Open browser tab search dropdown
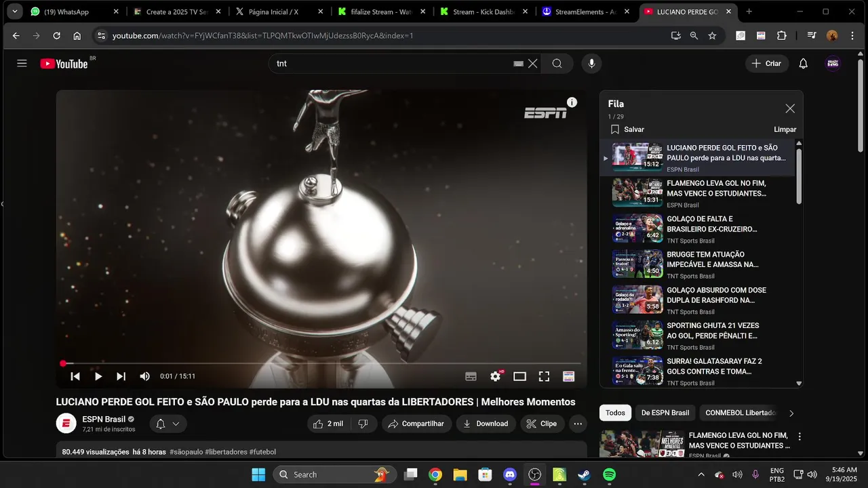This screenshot has width=868, height=488. 14,12
